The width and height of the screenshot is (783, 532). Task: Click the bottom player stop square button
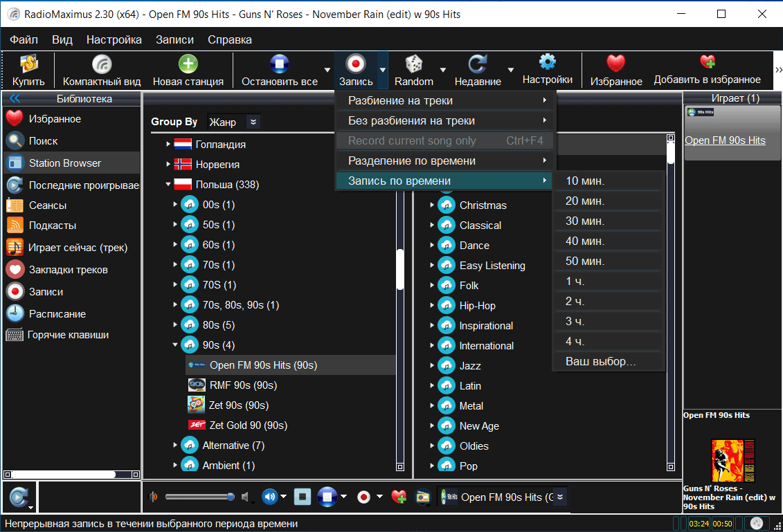coord(302,497)
